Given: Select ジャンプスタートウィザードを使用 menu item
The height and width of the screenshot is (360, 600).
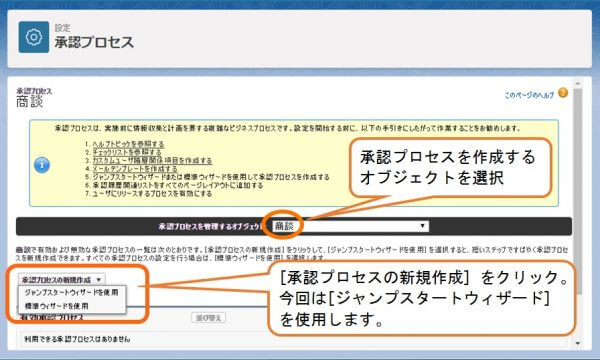Looking at the screenshot, I should [72, 292].
